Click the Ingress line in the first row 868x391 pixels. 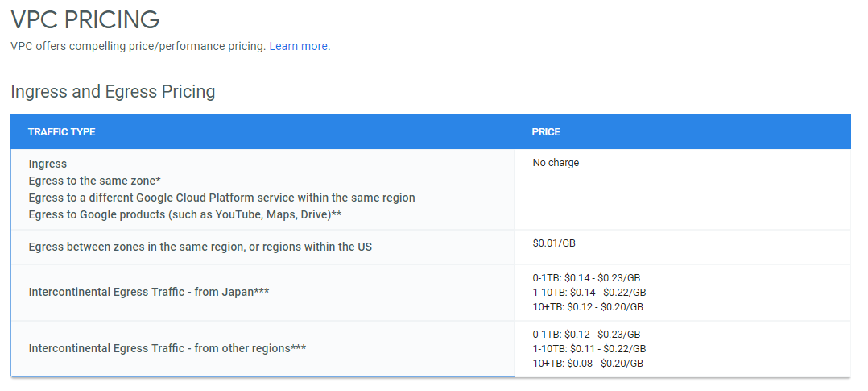pyautogui.click(x=48, y=164)
